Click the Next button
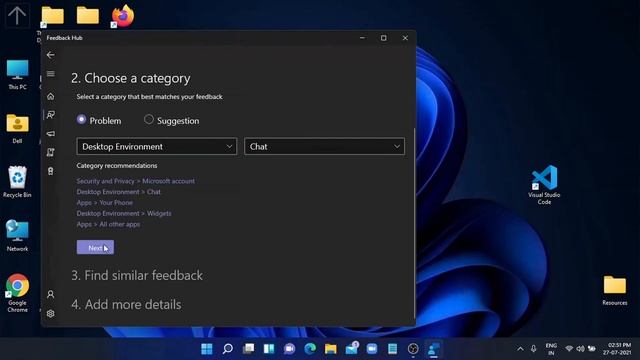Viewport: 640px width, 360px height. click(x=95, y=247)
